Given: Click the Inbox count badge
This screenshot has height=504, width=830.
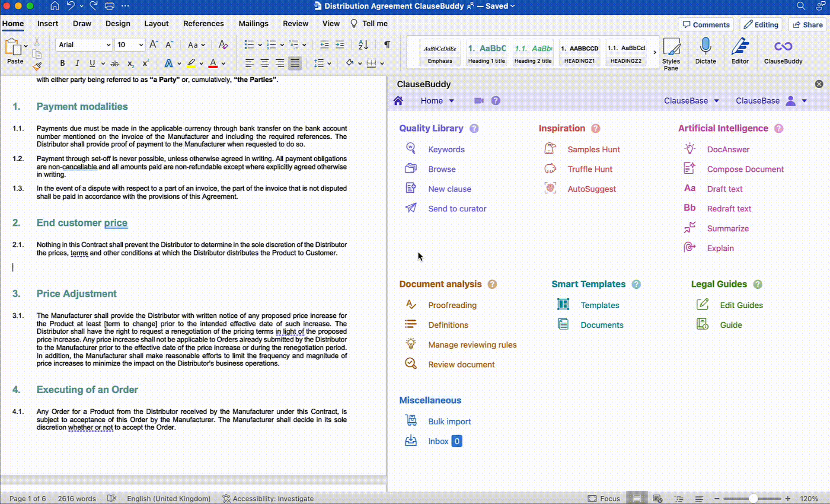Looking at the screenshot, I should pos(456,441).
